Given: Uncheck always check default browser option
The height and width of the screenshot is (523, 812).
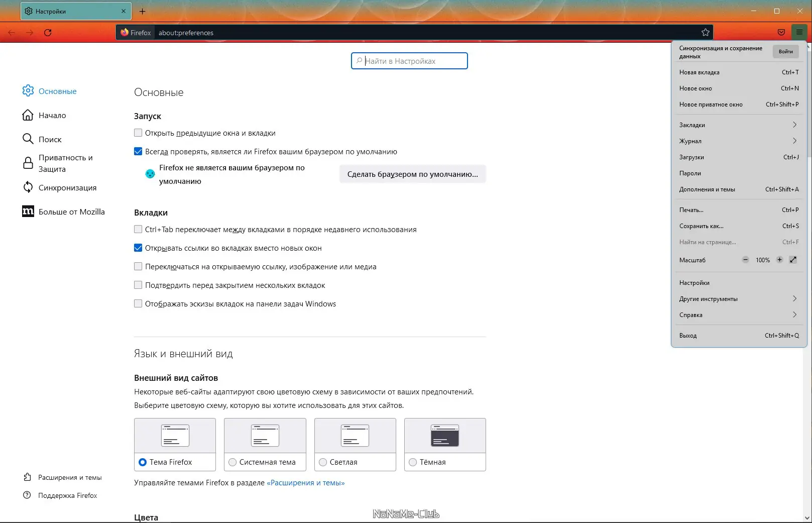Looking at the screenshot, I should (138, 152).
